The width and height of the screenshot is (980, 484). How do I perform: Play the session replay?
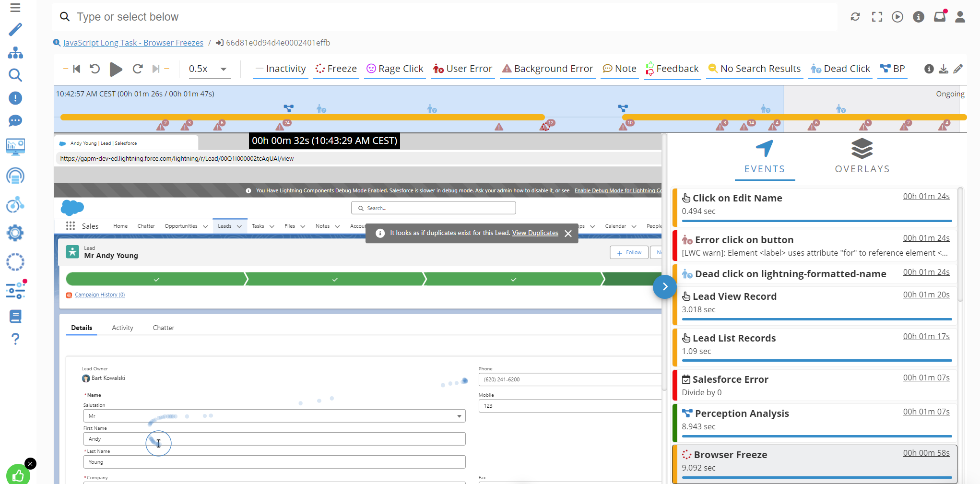116,69
